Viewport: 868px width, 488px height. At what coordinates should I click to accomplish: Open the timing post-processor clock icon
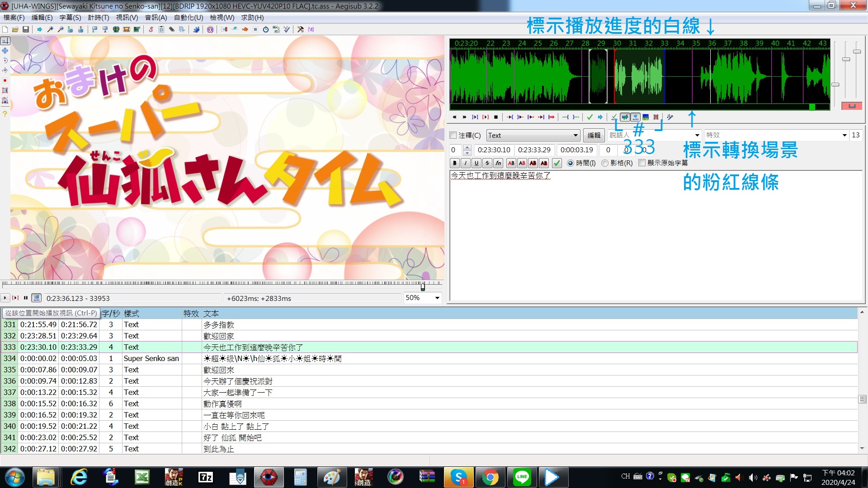click(x=266, y=29)
